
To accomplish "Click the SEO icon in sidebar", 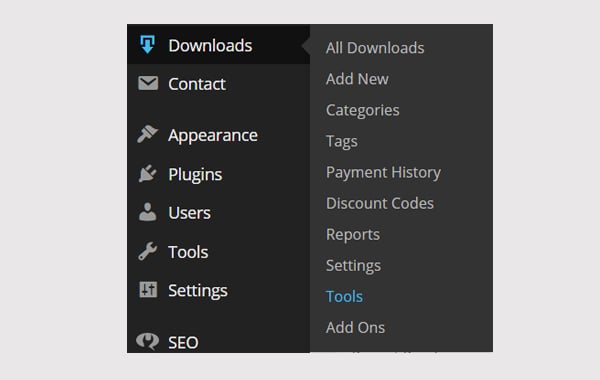I will [x=147, y=341].
